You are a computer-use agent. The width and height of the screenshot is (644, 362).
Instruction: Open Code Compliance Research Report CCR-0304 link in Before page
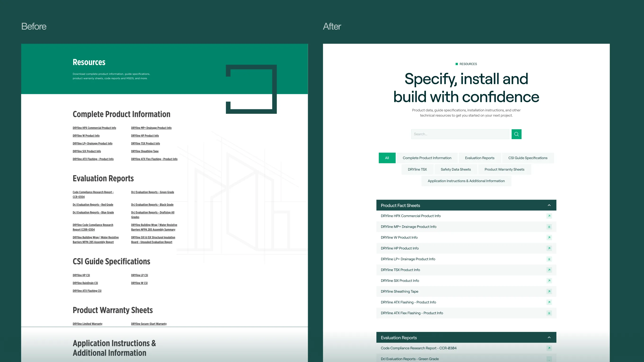93,194
